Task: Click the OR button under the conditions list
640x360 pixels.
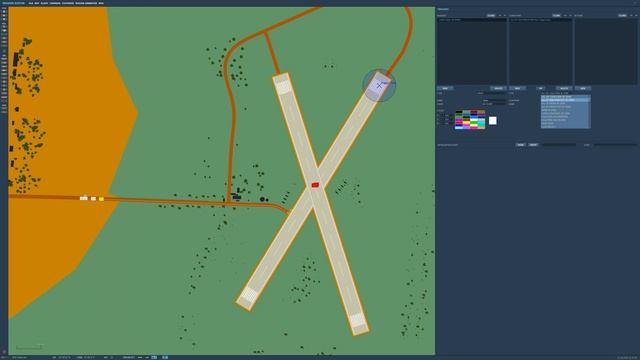Action: click(540, 88)
